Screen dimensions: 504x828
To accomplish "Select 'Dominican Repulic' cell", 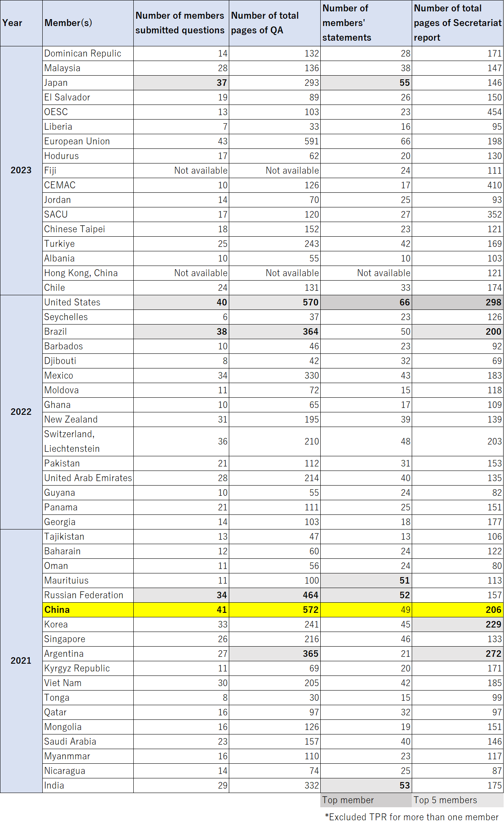I will coord(88,54).
